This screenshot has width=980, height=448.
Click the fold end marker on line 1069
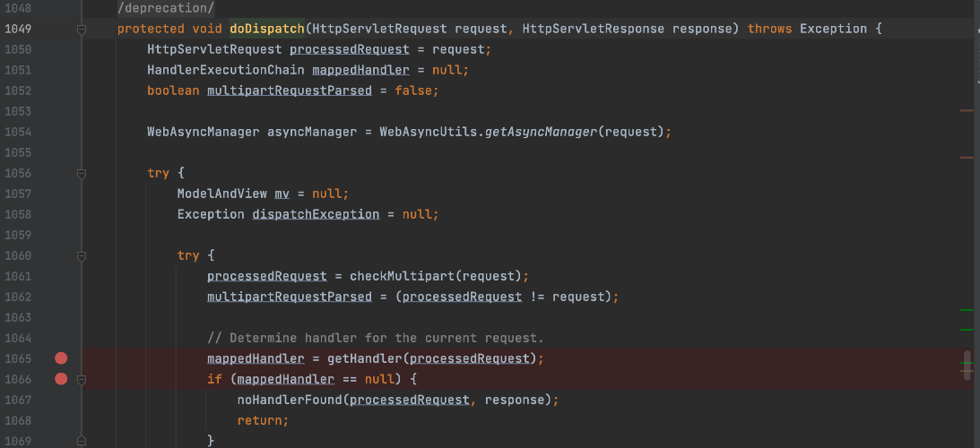[x=81, y=441]
